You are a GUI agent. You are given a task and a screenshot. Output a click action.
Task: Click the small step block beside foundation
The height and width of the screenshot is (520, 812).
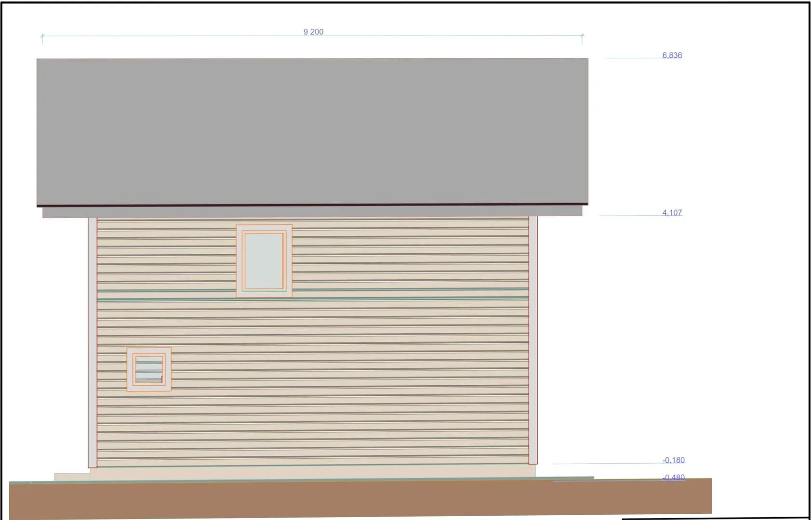pos(72,477)
